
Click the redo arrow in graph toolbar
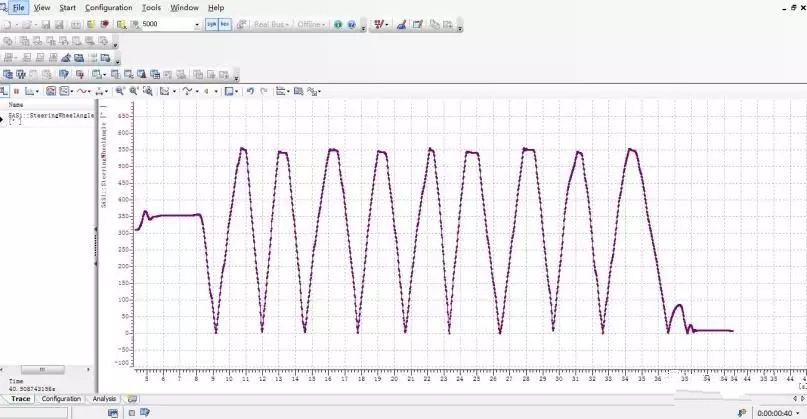(x=263, y=91)
